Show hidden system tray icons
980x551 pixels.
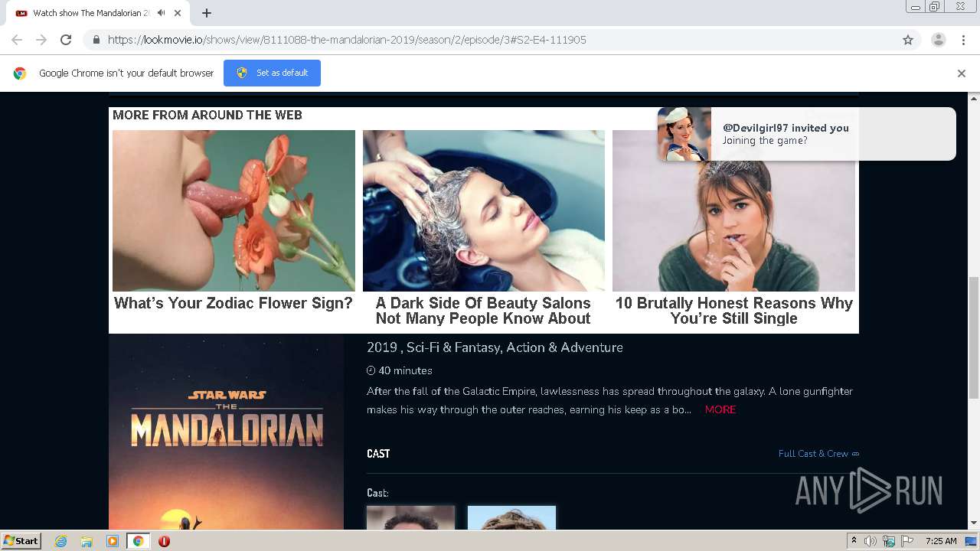coord(854,541)
